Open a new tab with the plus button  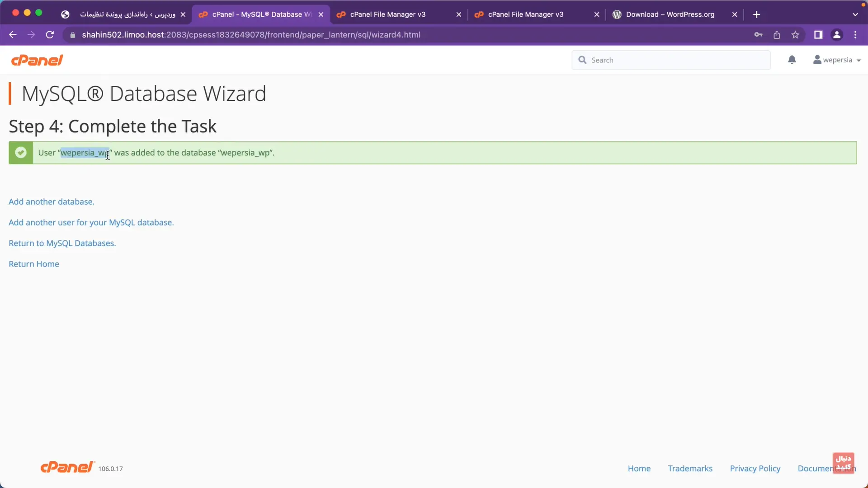pos(756,14)
